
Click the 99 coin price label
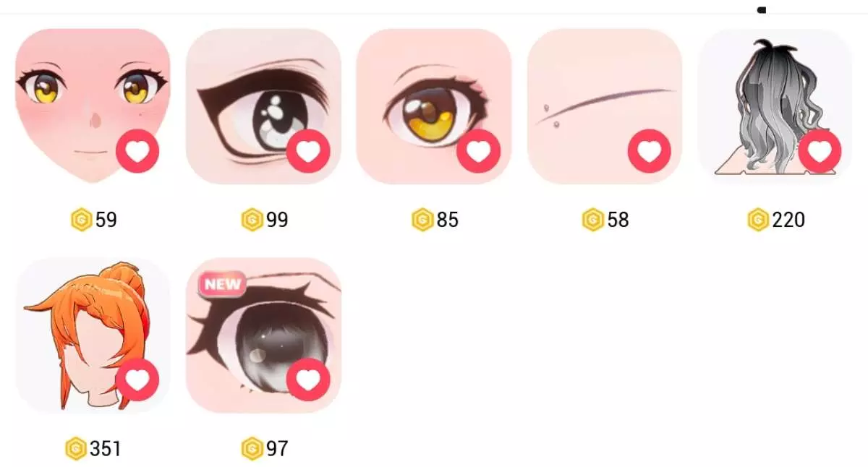pyautogui.click(x=276, y=220)
